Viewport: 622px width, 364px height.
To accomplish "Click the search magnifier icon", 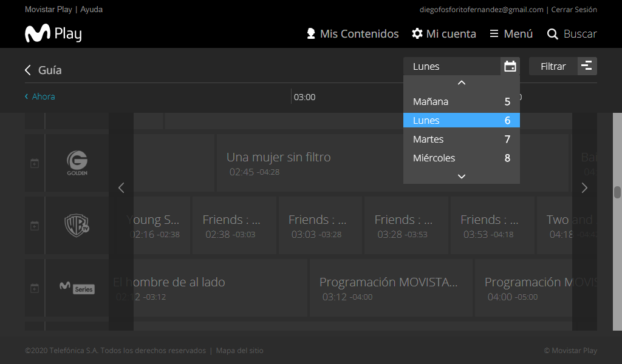I will 552,34.
